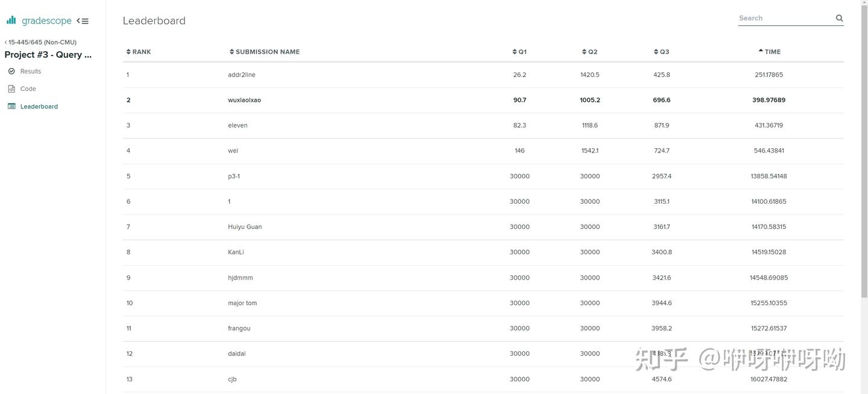Viewport: 868px width, 394px height.
Task: Click the Leaderboard sidebar icon
Action: click(x=11, y=107)
